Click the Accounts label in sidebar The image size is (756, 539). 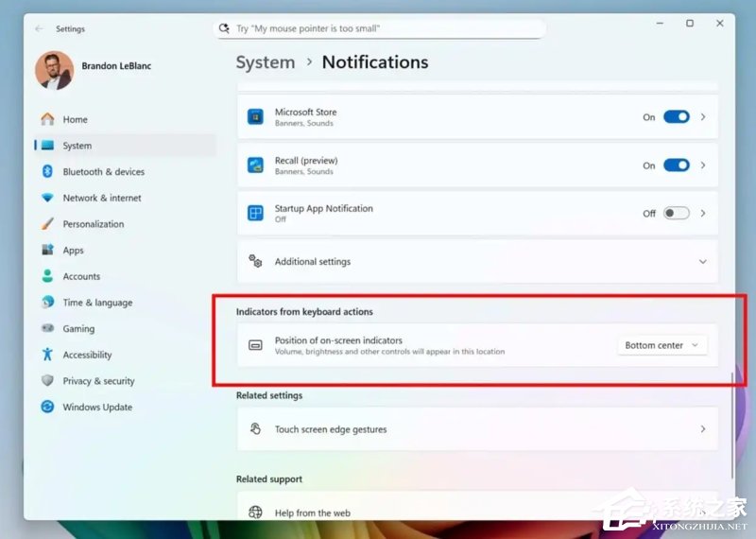pyautogui.click(x=81, y=276)
